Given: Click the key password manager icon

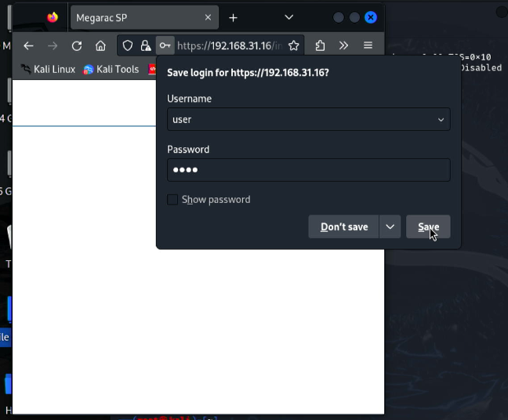Looking at the screenshot, I should pos(165,45).
